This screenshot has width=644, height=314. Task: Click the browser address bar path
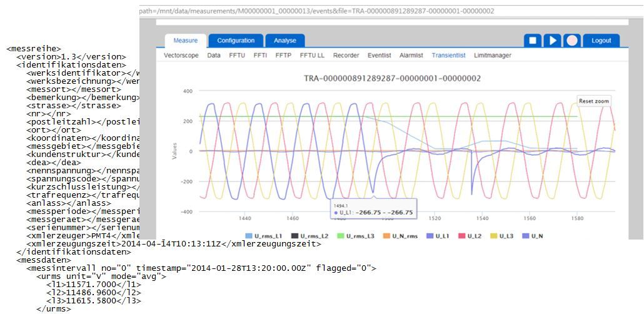(x=316, y=11)
